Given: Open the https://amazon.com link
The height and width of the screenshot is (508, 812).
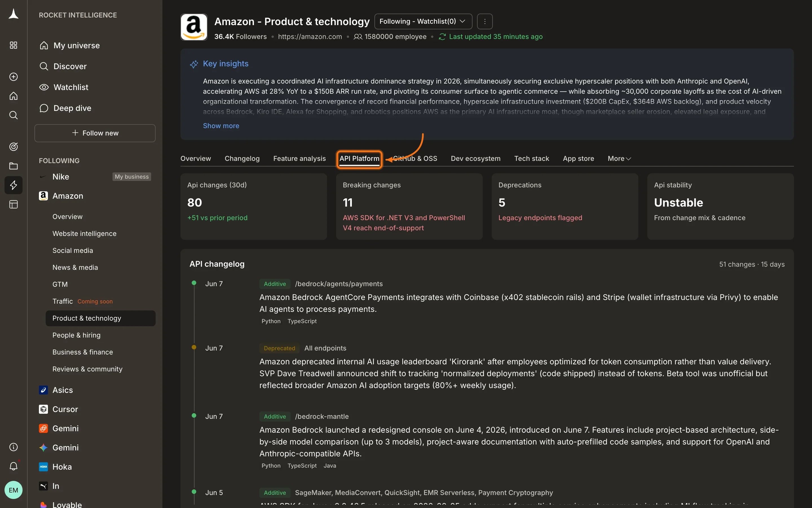Looking at the screenshot, I should click(310, 37).
